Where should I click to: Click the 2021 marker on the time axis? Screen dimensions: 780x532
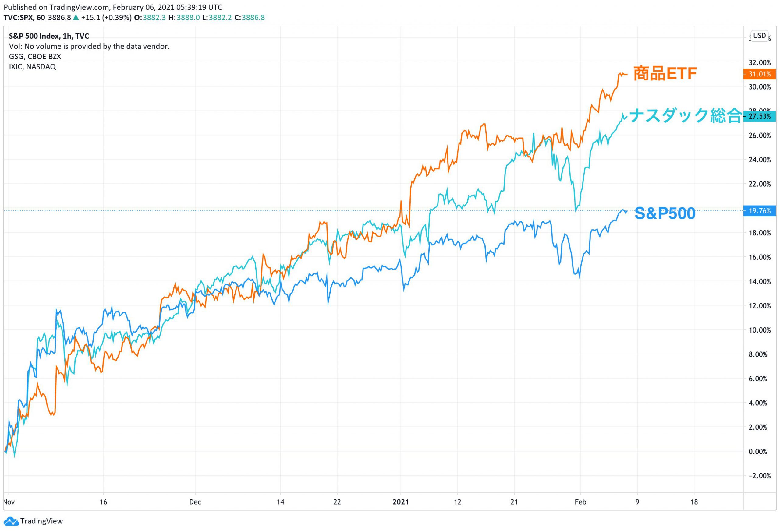pos(401,502)
